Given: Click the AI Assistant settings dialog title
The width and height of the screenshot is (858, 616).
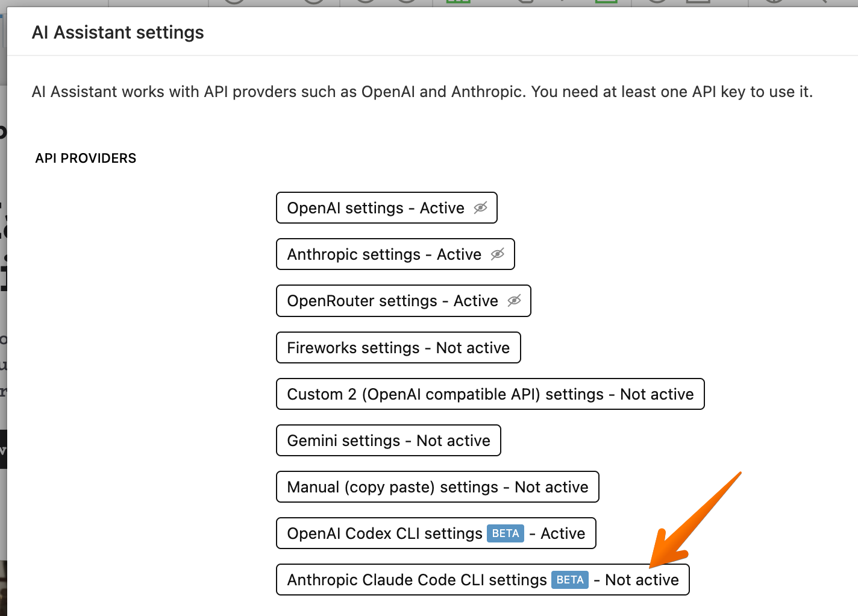Looking at the screenshot, I should (117, 33).
